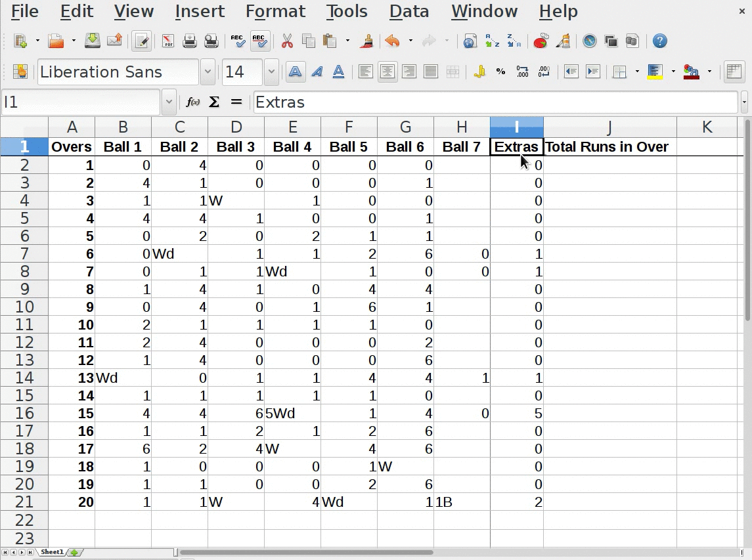752x560 pixels.
Task: Click the Sum sigma icon
Action: coord(214,102)
